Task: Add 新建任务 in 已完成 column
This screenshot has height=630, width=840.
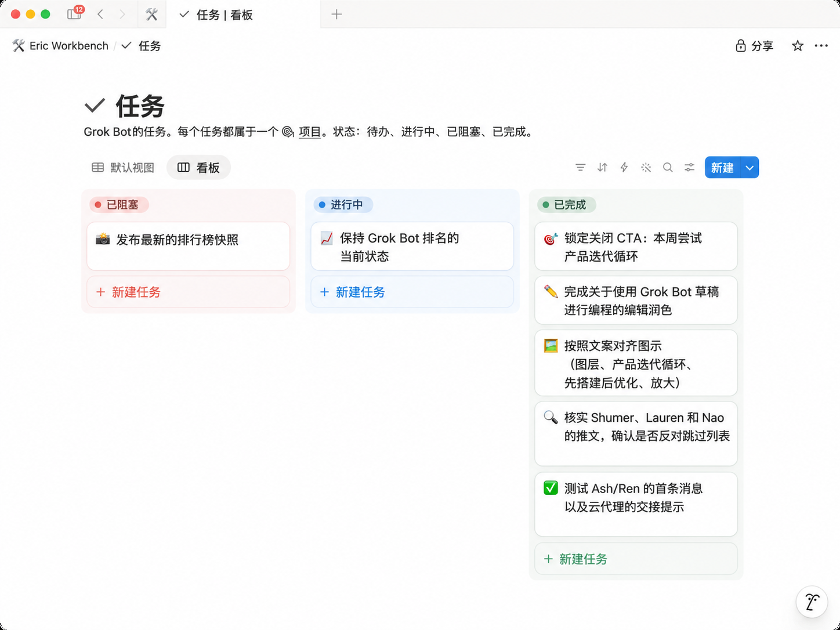Action: pos(636,559)
